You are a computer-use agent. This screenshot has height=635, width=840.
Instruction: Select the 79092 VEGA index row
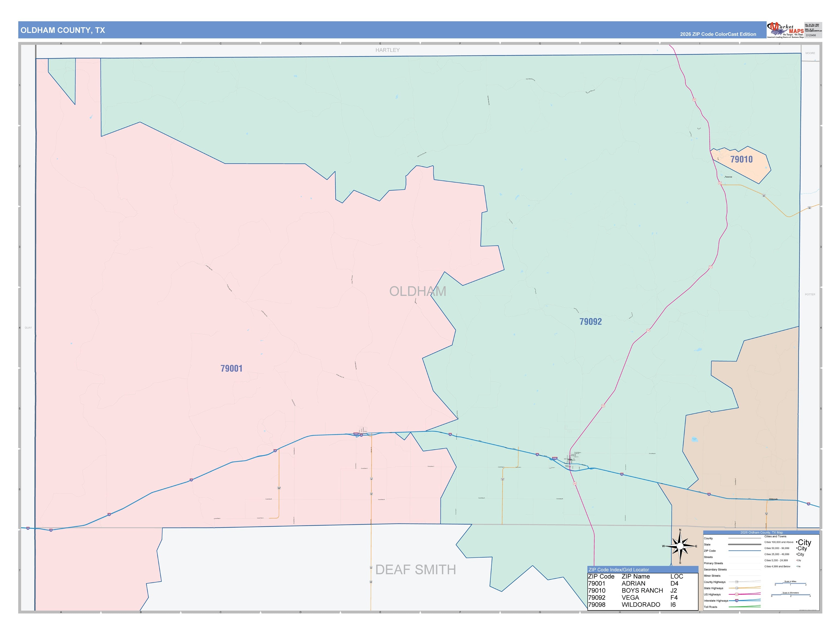pos(643,597)
